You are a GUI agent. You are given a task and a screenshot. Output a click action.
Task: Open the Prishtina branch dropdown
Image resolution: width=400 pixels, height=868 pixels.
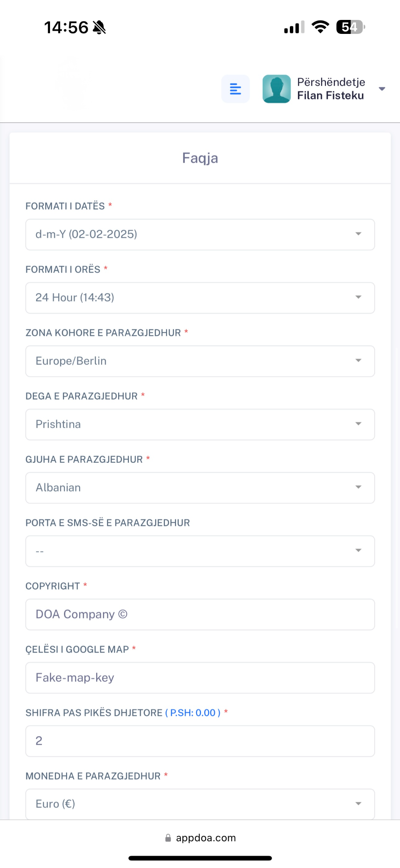tap(200, 424)
